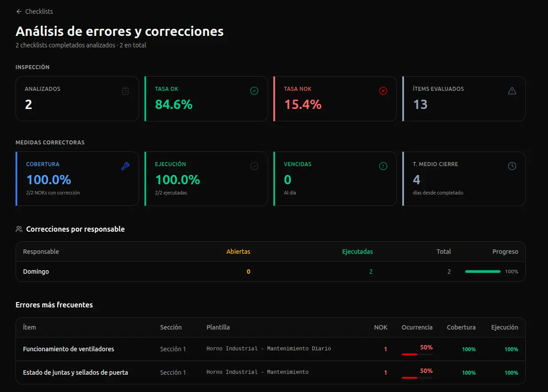
Task: Click the check circle icon in Ejecución card
Action: (254, 166)
